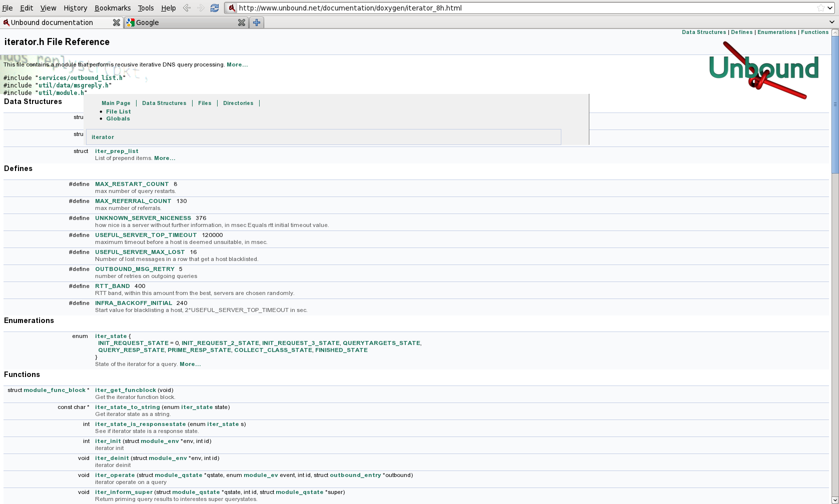
Task: Open the address bar history dropdown
Action: pyautogui.click(x=829, y=8)
